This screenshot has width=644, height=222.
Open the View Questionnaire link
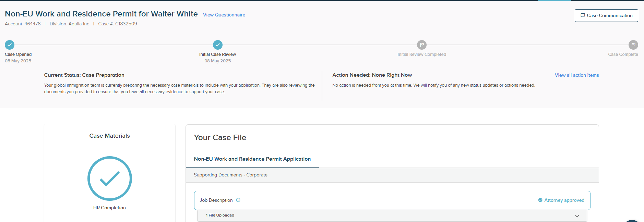224,15
